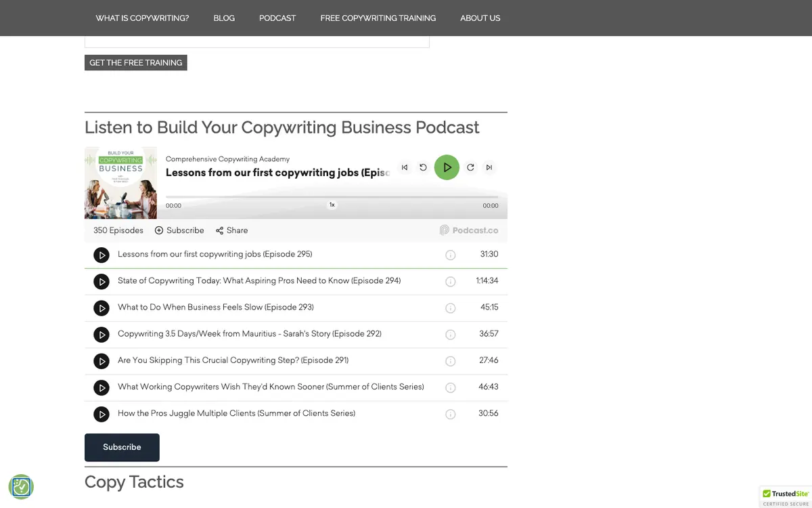Screen dimensions: 812x508
Task: Click 350 Episodes count label
Action: tap(118, 230)
